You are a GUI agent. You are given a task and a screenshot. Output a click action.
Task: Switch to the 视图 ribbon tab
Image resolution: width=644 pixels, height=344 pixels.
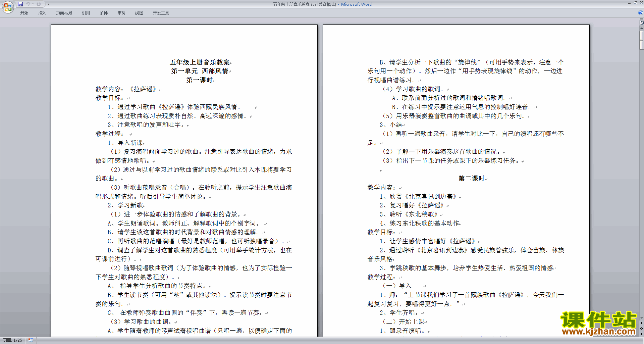tap(139, 13)
